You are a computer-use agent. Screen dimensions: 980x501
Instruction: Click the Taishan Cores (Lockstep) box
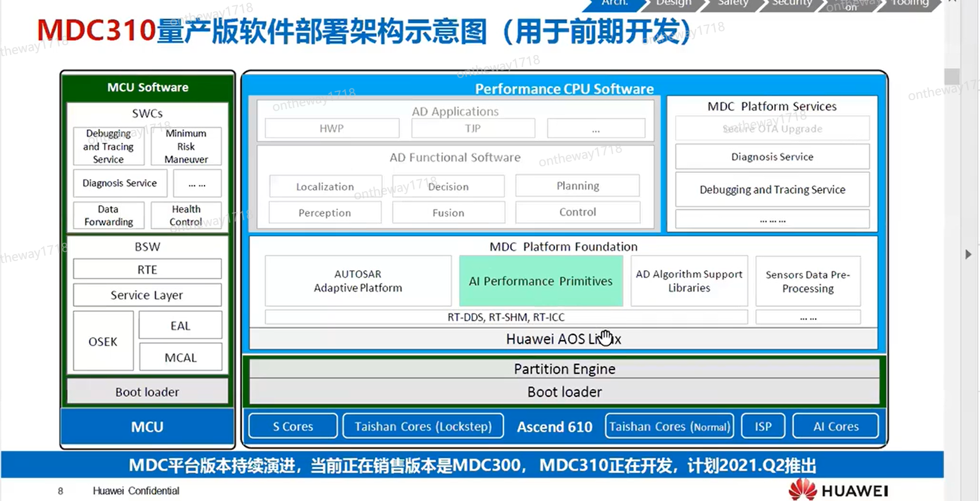pos(423,426)
